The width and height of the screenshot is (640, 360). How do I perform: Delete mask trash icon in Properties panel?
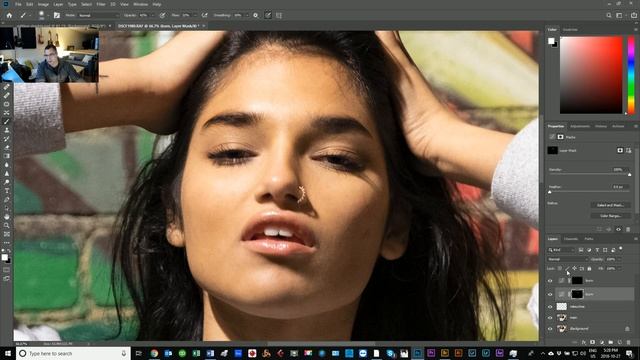click(628, 229)
